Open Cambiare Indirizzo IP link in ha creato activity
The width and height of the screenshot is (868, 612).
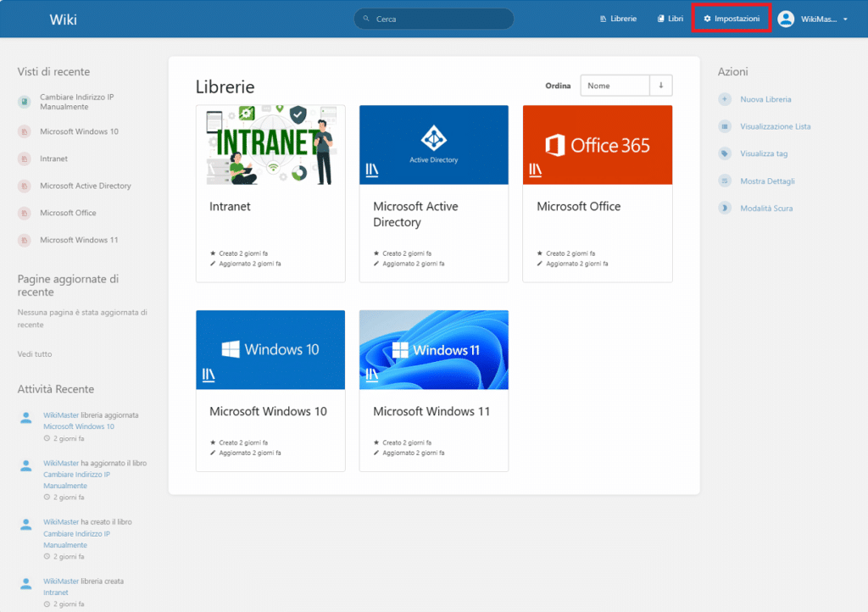(76, 539)
